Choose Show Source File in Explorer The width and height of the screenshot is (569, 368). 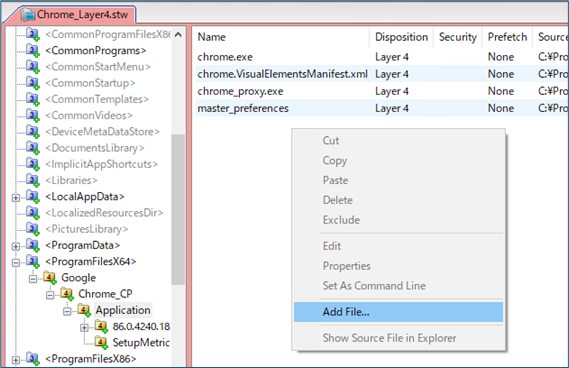click(398, 338)
